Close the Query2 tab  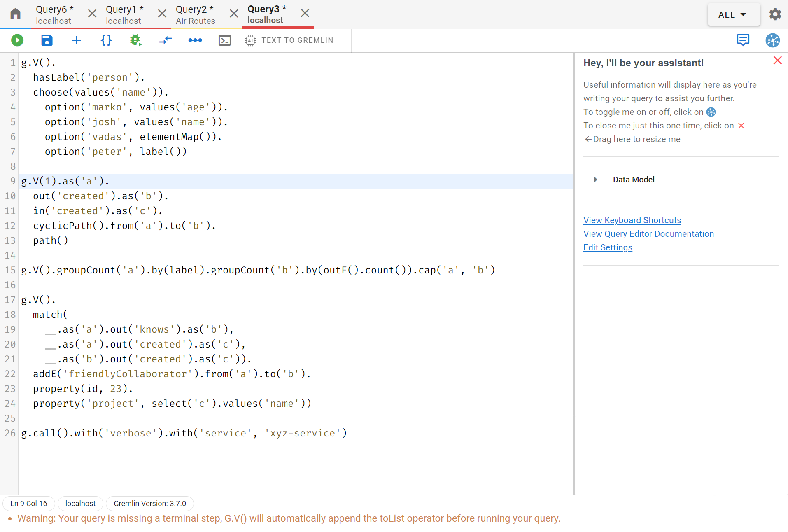(234, 14)
